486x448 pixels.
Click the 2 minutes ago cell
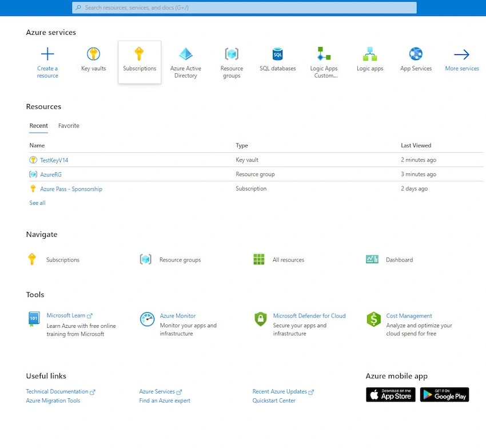click(x=419, y=160)
